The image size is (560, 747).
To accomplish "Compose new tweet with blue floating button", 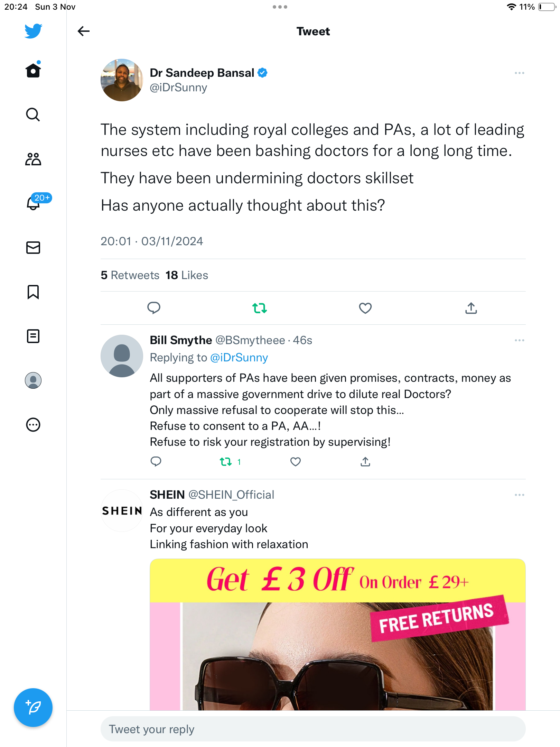I will click(33, 708).
